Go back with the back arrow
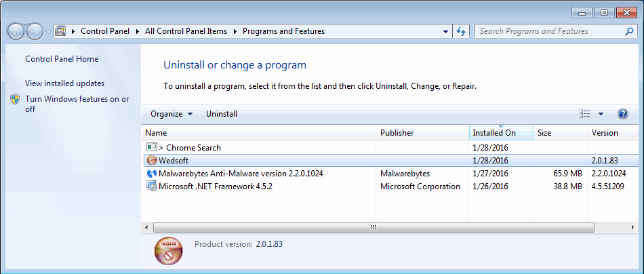644x274 pixels. point(16,31)
